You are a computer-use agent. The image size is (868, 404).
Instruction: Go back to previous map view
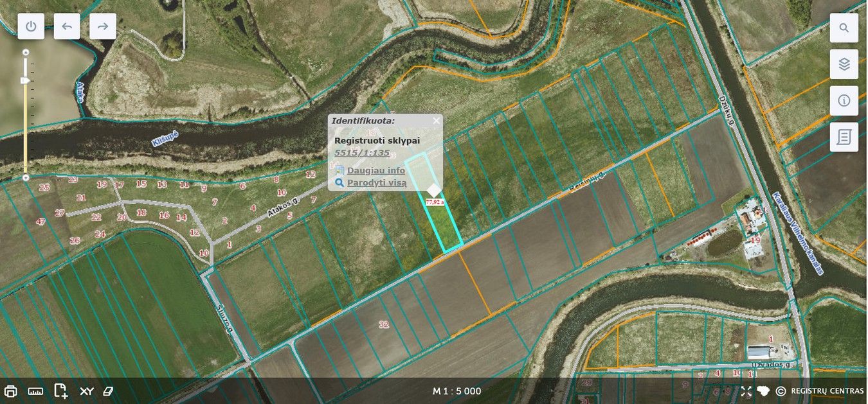click(67, 26)
